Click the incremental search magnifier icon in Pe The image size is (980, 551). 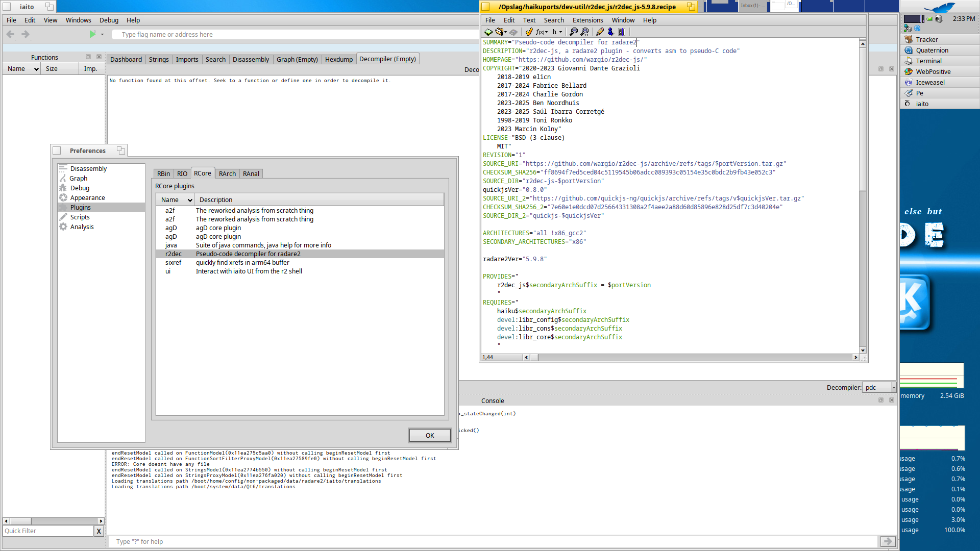(585, 32)
